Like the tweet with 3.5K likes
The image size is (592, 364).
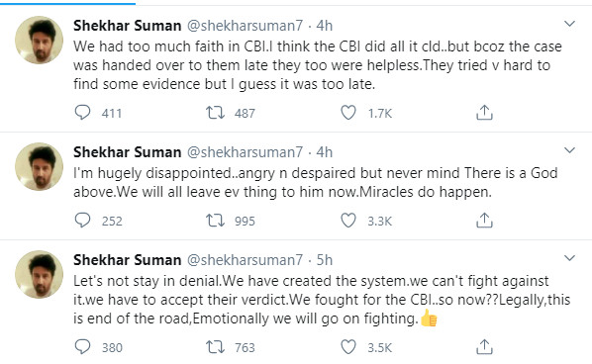(x=348, y=347)
